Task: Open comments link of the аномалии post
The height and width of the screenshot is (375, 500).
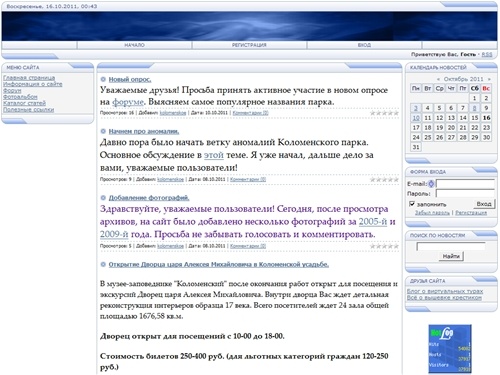Action: [248, 179]
